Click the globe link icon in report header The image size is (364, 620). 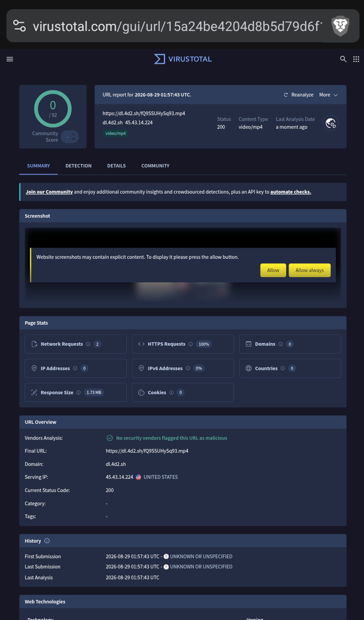(x=330, y=123)
